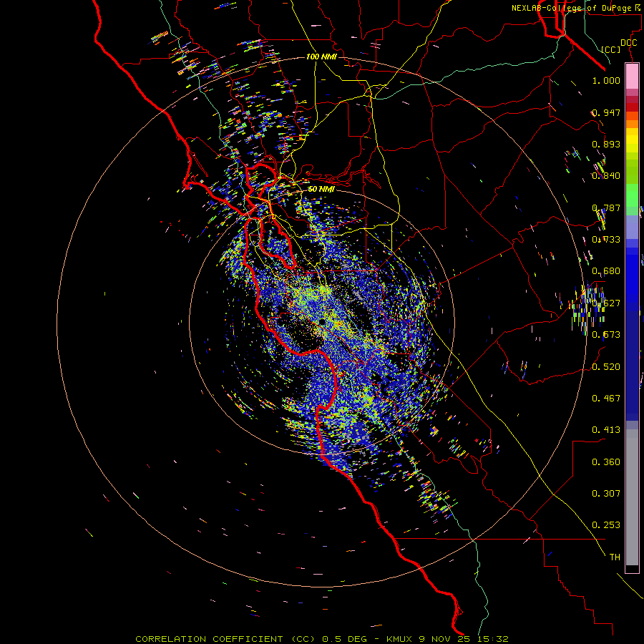Click the "0.840" color scale value
Image resolution: width=644 pixels, height=644 pixels.
coord(606,176)
